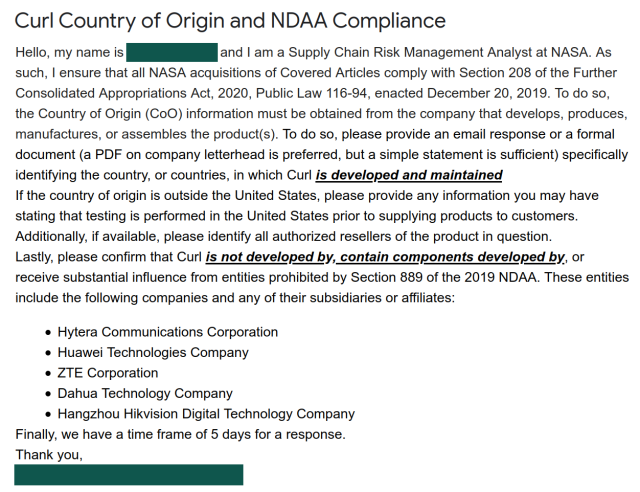This screenshot has height=492, width=640.
Task: Click the underlined "is developed and maintained" text
Action: 409,175
